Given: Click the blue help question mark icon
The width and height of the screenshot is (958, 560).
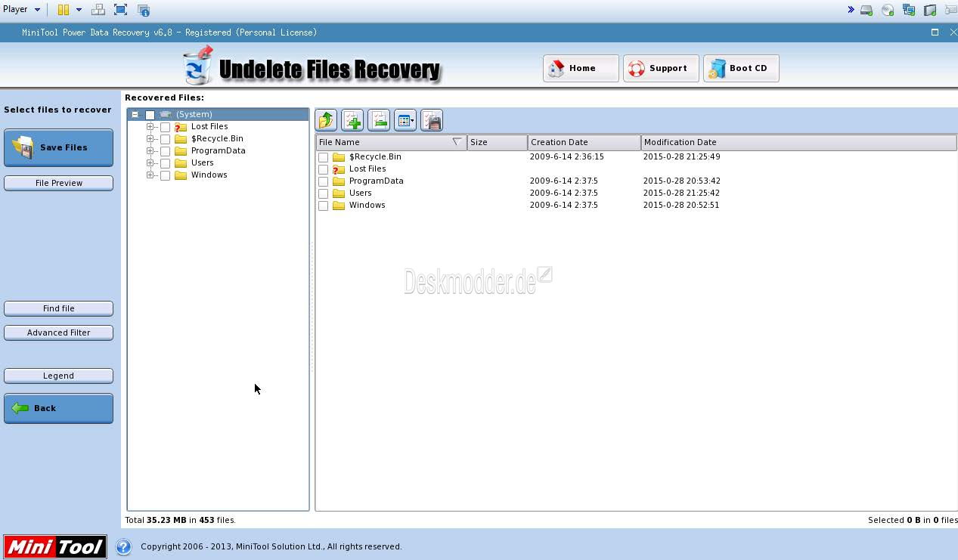Looking at the screenshot, I should 123,546.
